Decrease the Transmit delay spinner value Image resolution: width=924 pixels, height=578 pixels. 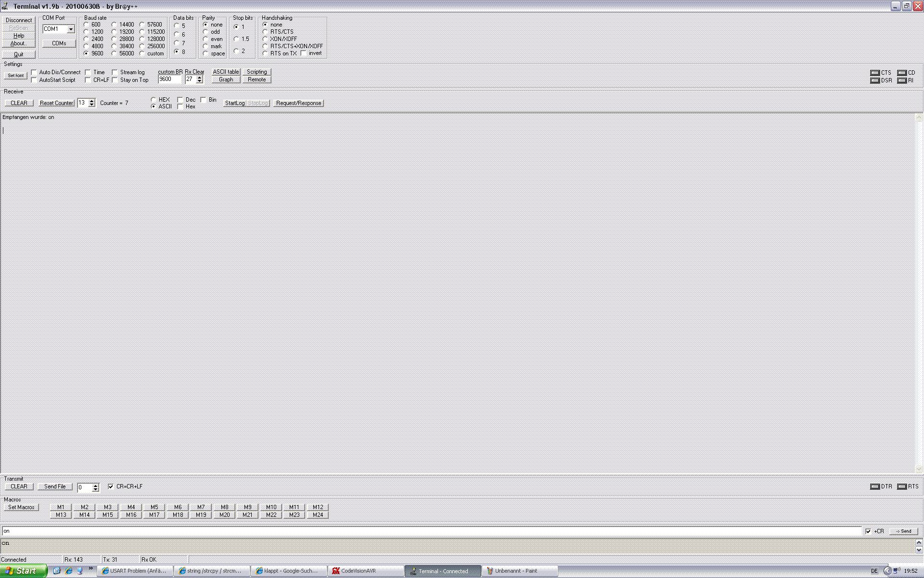click(96, 490)
